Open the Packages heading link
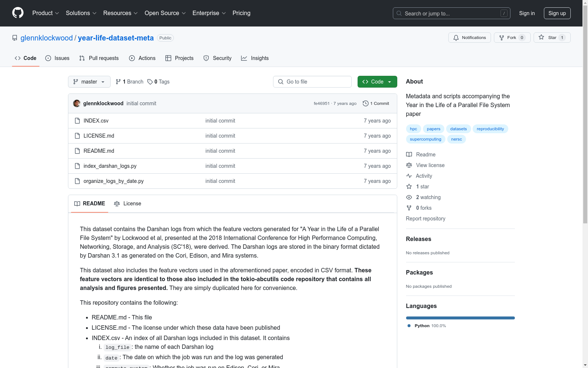The width and height of the screenshot is (588, 368). coord(419,272)
